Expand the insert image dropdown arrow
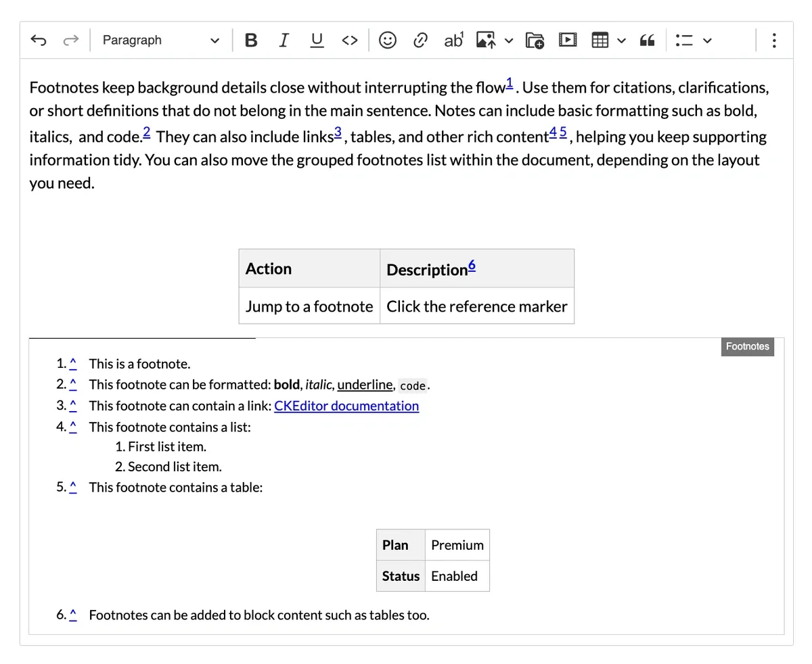 [509, 41]
